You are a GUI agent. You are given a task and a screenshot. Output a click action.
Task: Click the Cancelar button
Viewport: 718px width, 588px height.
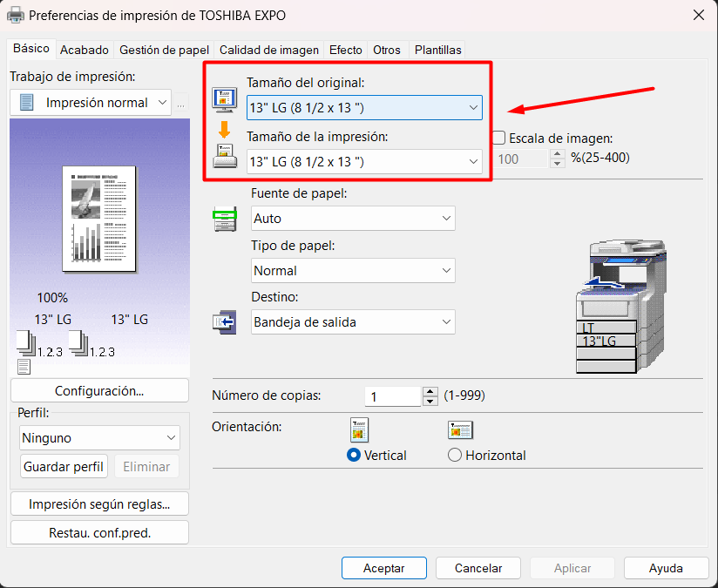pos(478,568)
